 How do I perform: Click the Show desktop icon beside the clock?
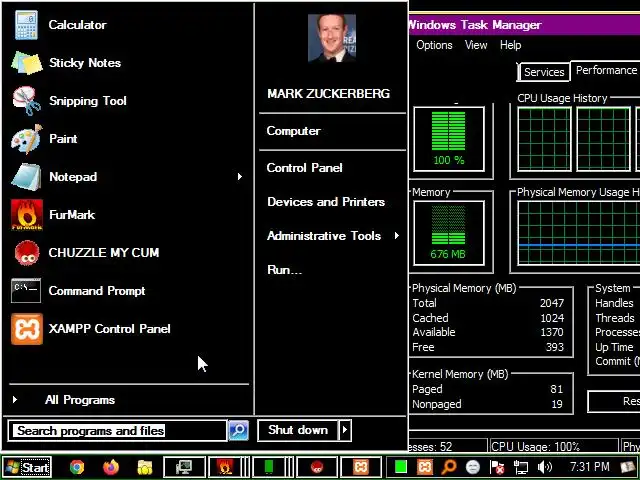pyautogui.click(x=627, y=467)
